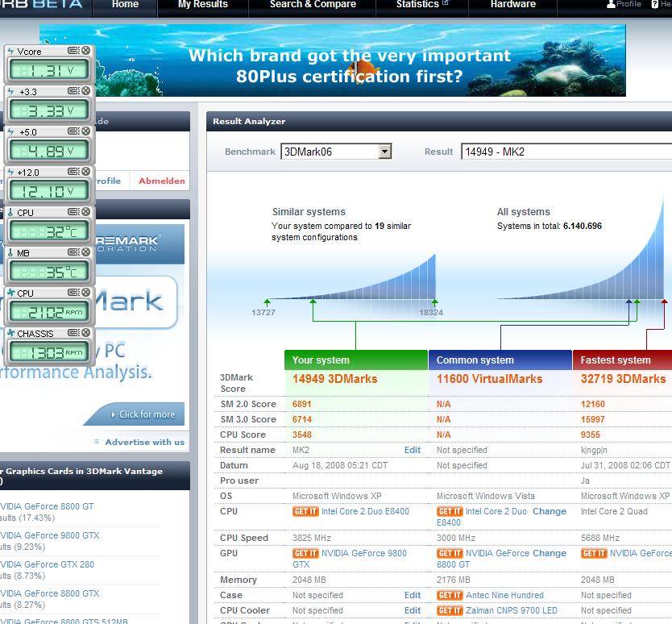
Task: Click GET IT badge for Zalman CNPS 9700 LED
Action: click(x=450, y=611)
